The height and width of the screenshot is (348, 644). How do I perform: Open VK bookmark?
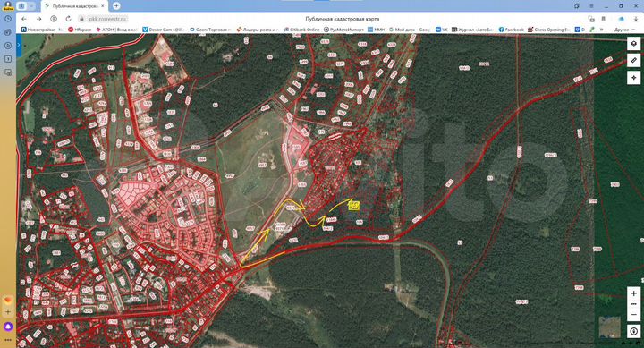[442, 30]
